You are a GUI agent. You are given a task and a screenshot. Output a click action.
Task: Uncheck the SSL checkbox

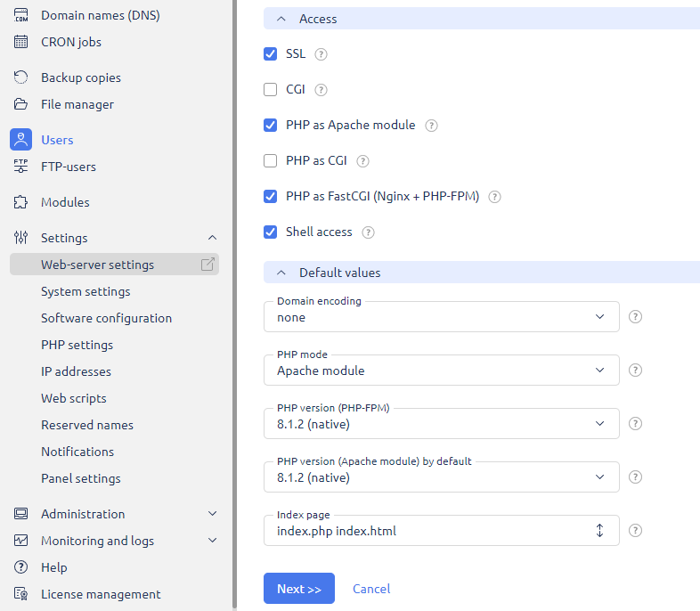pyautogui.click(x=271, y=54)
